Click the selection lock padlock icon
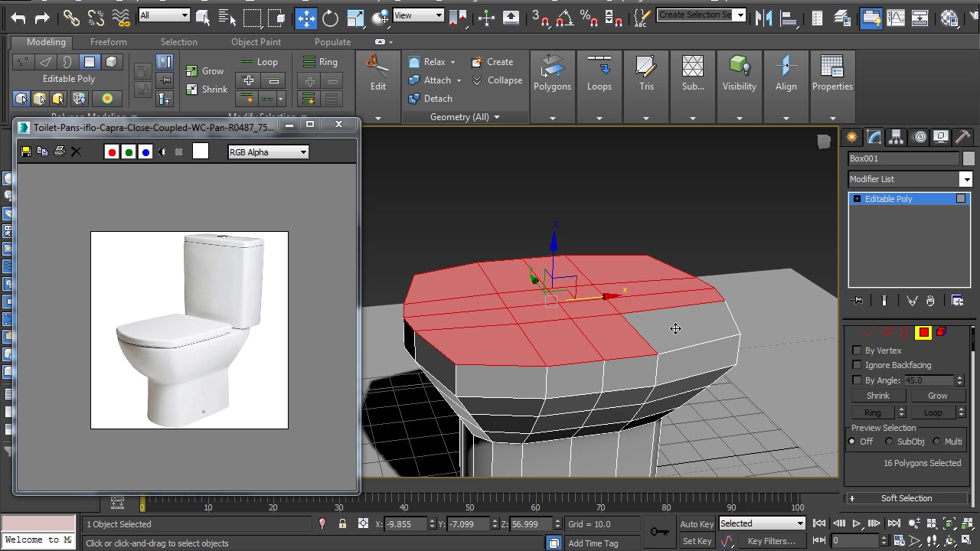Viewport: 980px width, 551px height. click(342, 524)
